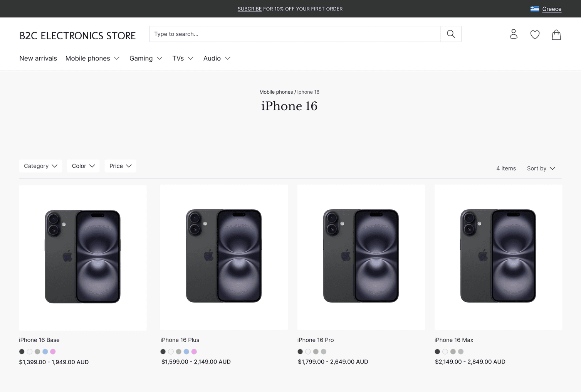Viewport: 581px width, 392px height.
Task: Click the Greece flag icon
Action: point(534,8)
